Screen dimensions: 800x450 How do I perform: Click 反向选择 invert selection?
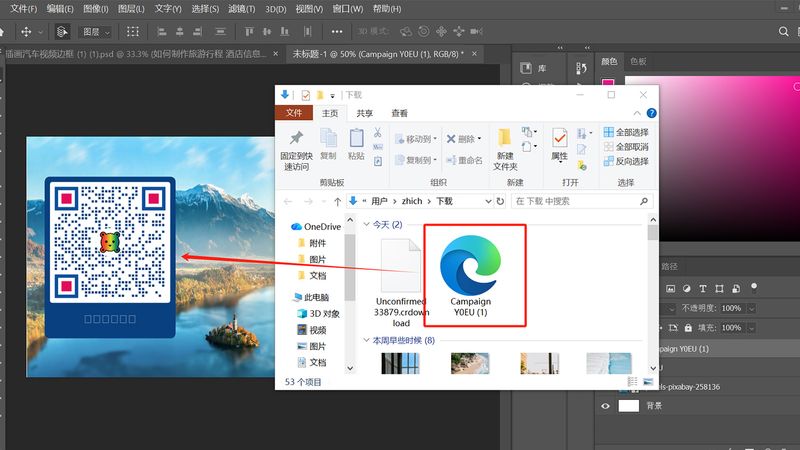click(626, 161)
